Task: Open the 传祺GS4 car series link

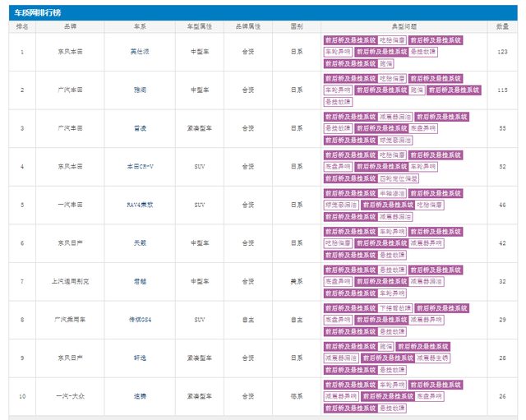Action: [x=140, y=320]
